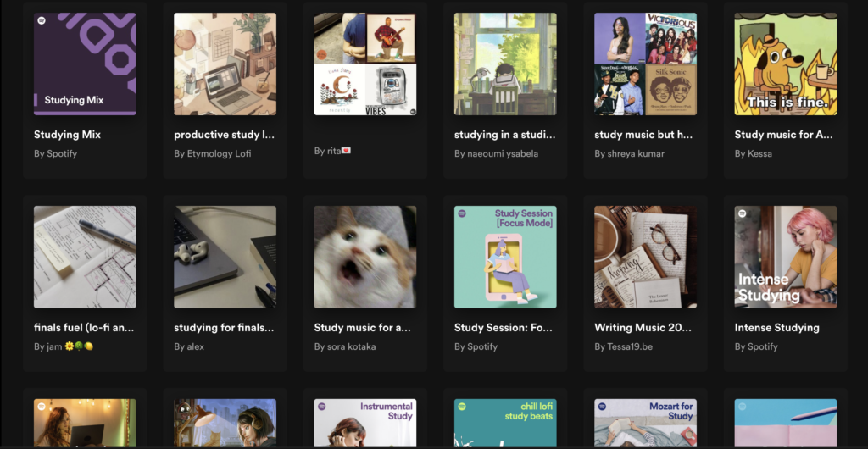Click the "By naeoumi ysabela" author text
868x449 pixels.
(x=496, y=153)
